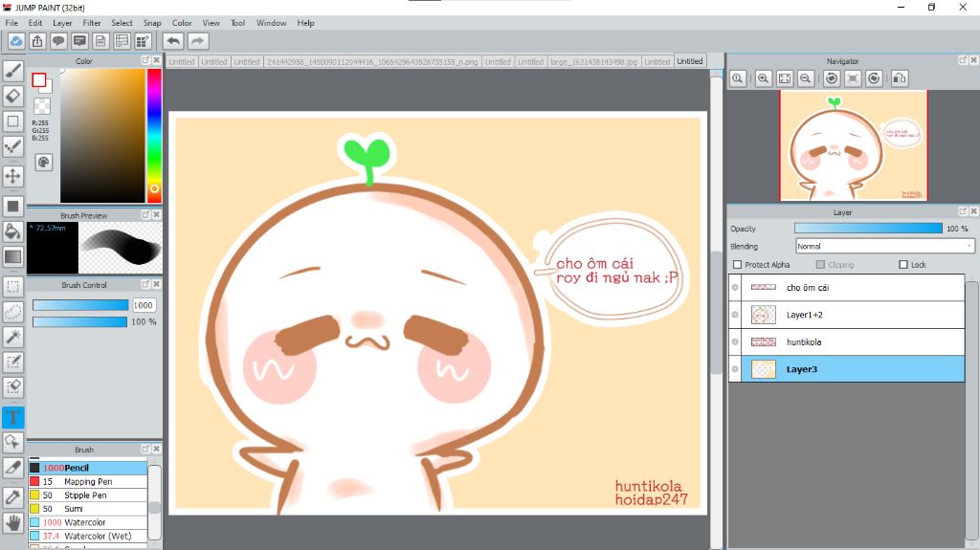Toggle visibility of Layer1+2

[736, 315]
